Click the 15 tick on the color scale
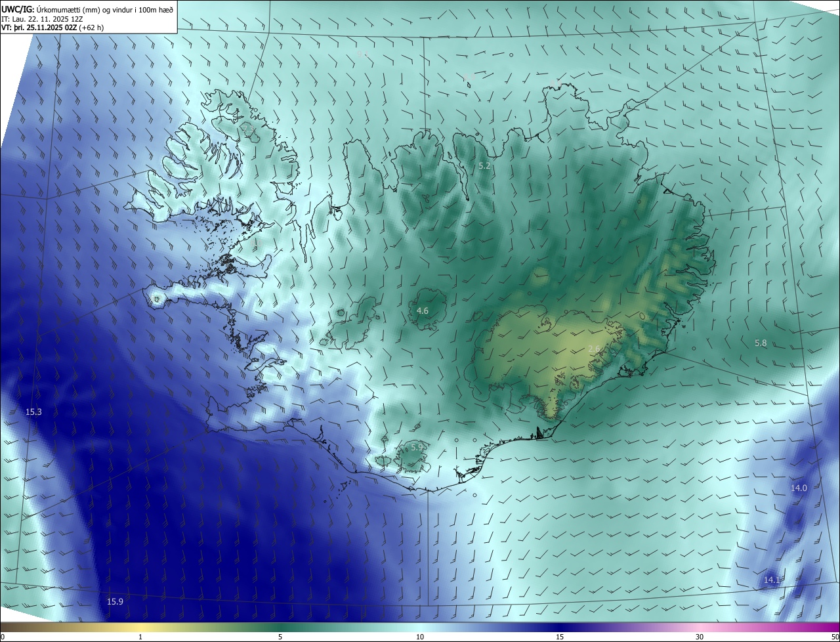840x642 pixels. [x=560, y=637]
